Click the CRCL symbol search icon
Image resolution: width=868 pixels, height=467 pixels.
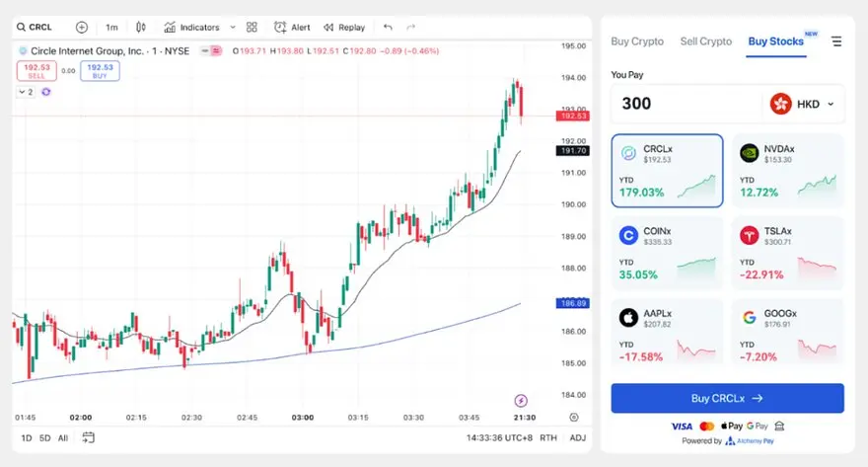(x=21, y=27)
